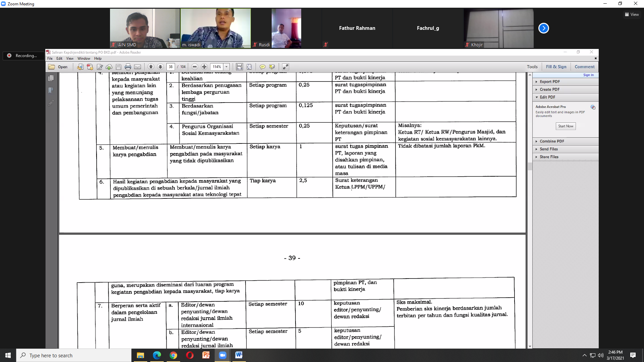Screen dimensions: 644x362
Task: Click the Sign In link
Action: pos(588,75)
